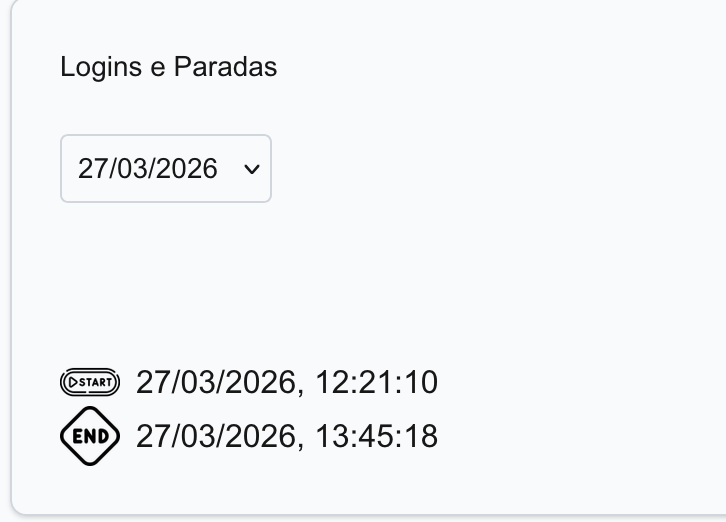
Task: Click the Logins e Paradas heading
Action: pos(168,67)
